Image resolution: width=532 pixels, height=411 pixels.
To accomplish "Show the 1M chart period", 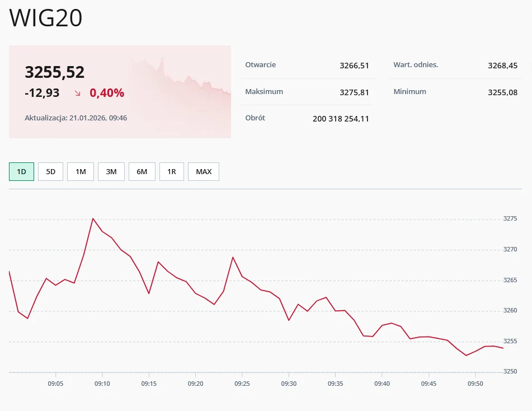I will point(81,172).
